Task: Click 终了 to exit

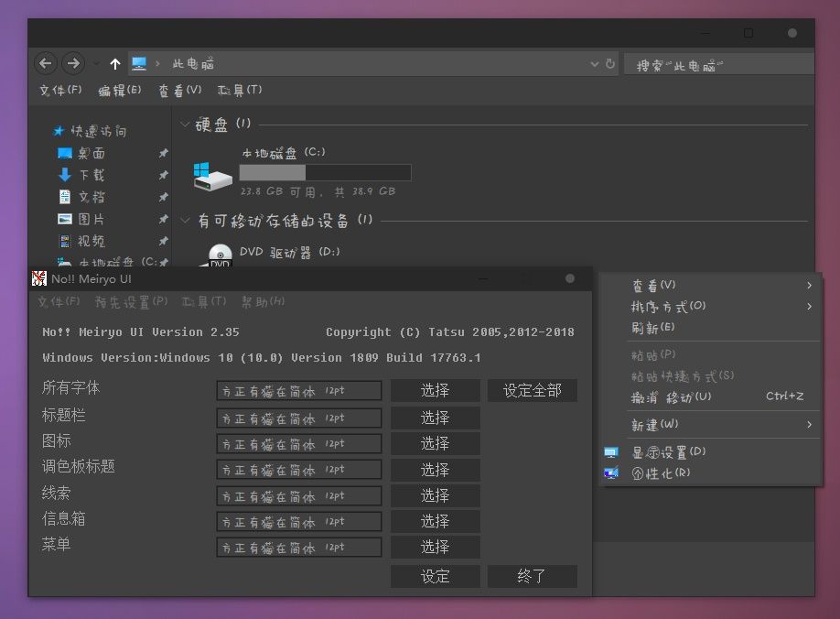Action: pyautogui.click(x=532, y=576)
